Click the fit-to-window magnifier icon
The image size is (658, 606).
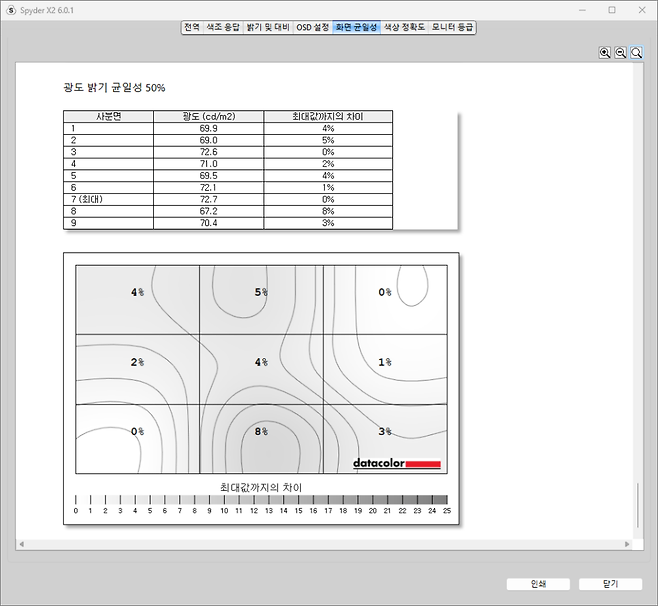[636, 53]
